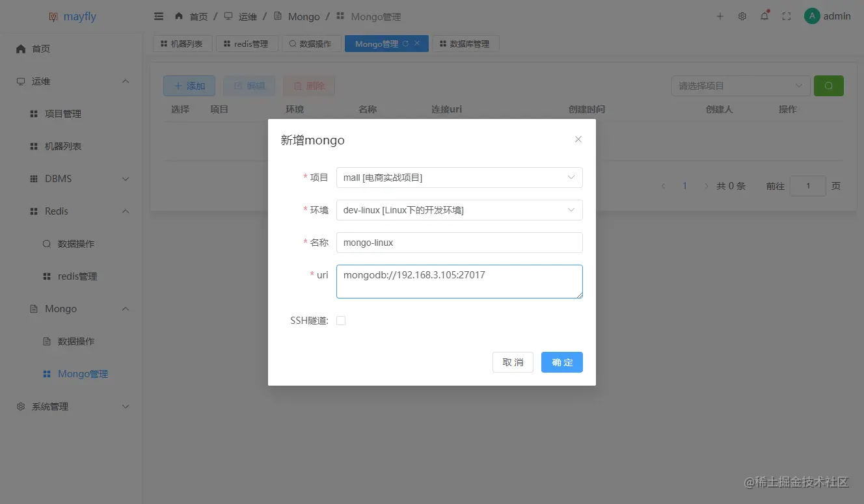The image size is (864, 504).
Task: Click the 创建时间 column header
Action: [x=587, y=109]
